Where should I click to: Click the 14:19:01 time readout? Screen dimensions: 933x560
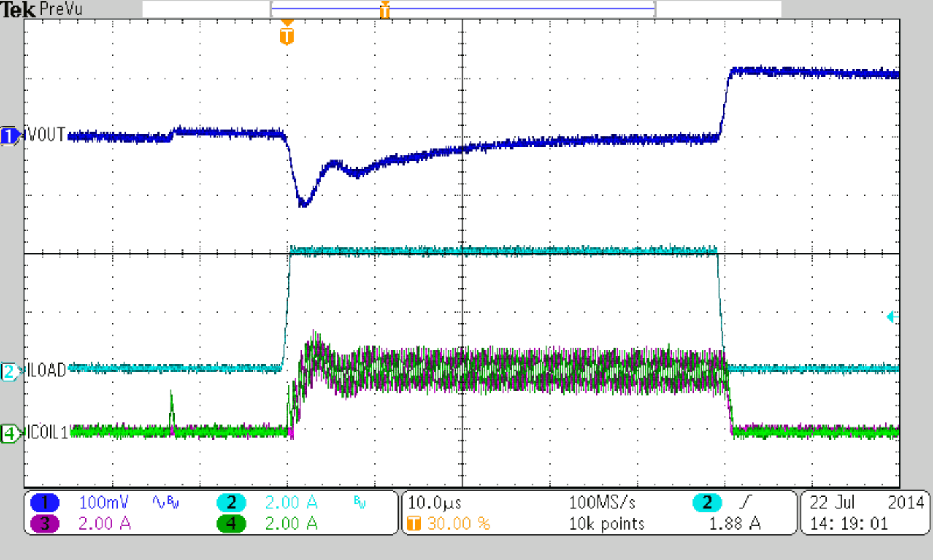click(x=849, y=524)
